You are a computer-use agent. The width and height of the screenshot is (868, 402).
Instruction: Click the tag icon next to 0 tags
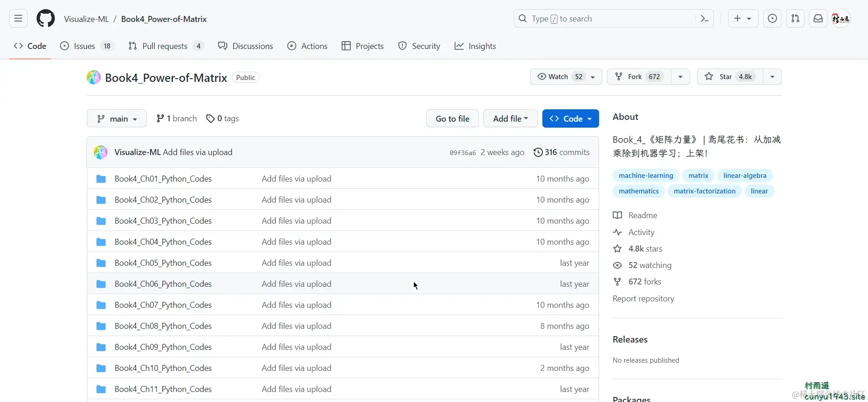point(210,119)
